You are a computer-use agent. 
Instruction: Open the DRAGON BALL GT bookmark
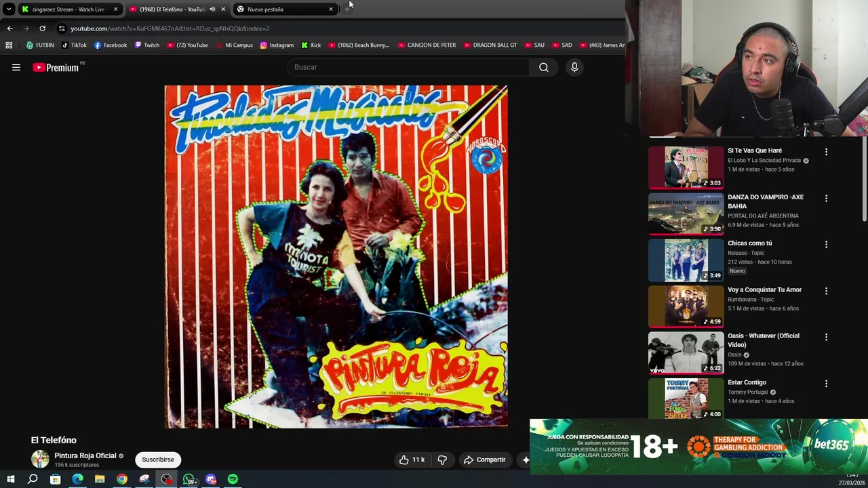(490, 45)
